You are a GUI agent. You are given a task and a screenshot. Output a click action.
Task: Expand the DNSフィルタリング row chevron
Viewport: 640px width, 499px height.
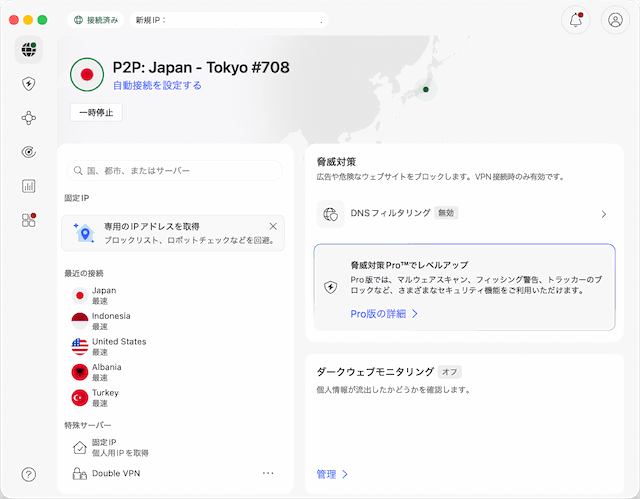pos(603,214)
